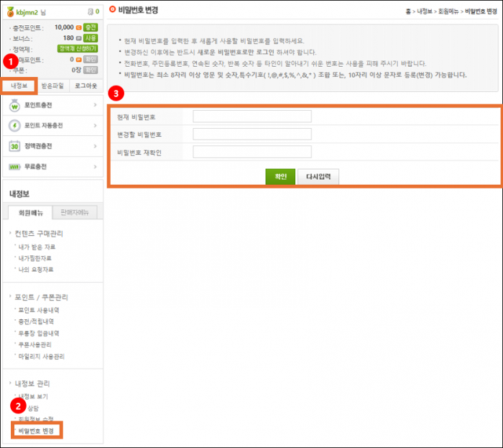Click the 로그아웃 button
503x448 pixels.
coord(87,86)
